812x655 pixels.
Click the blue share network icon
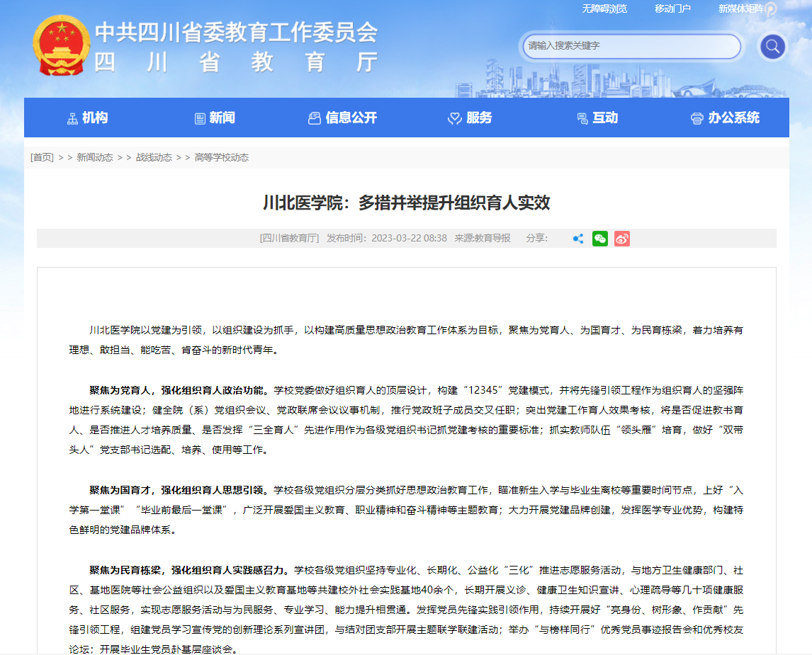pyautogui.click(x=577, y=239)
